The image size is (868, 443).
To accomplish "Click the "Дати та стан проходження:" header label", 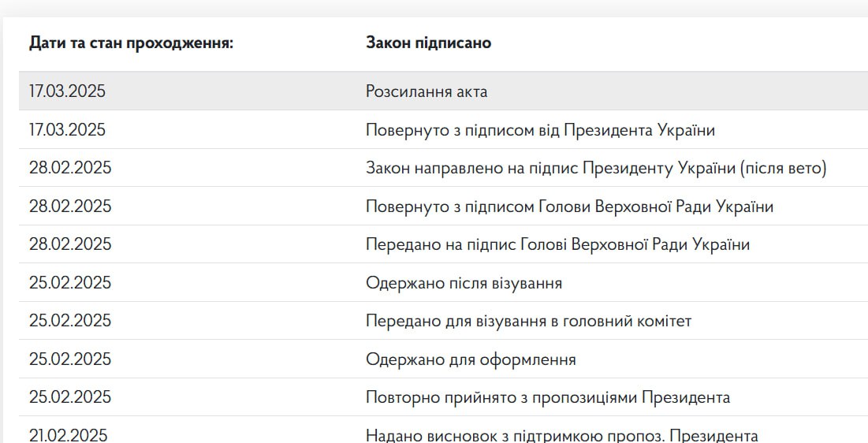I will point(131,43).
